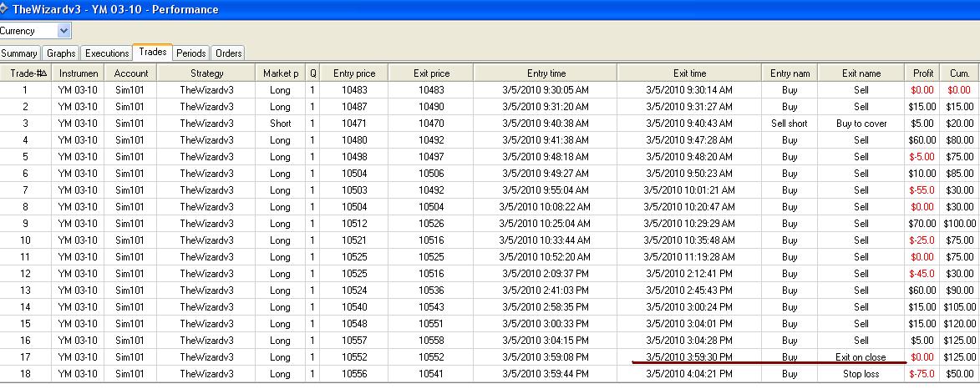The height and width of the screenshot is (389, 980).
Task: Click the $-45.0 profit value
Action: (922, 274)
